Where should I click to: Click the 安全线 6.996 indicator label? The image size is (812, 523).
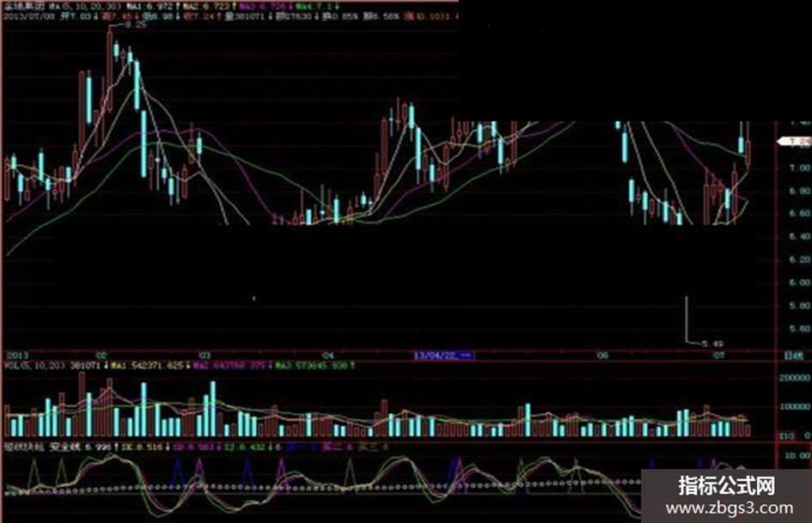(x=81, y=447)
